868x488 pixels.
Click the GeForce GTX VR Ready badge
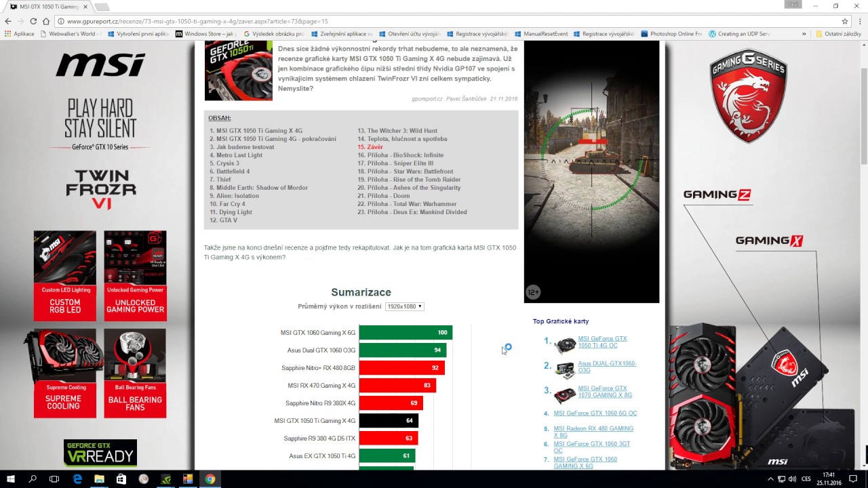[100, 453]
